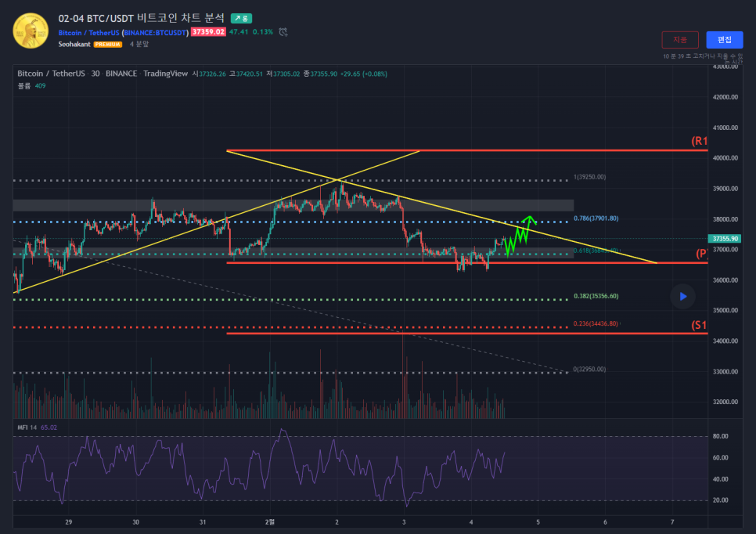The width and height of the screenshot is (756, 534).
Task: Click the 0.786 Fibonacci level label
Action: pyautogui.click(x=597, y=218)
